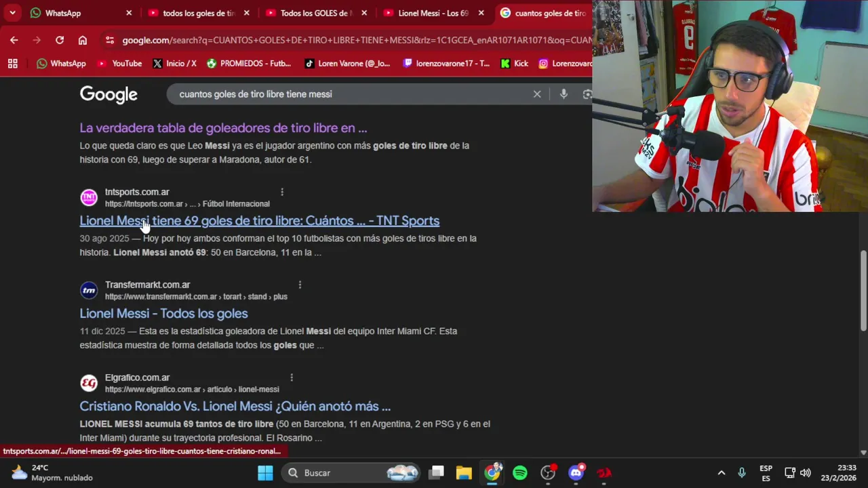Click the Transfermarkt site favicon

pyautogui.click(x=89, y=290)
